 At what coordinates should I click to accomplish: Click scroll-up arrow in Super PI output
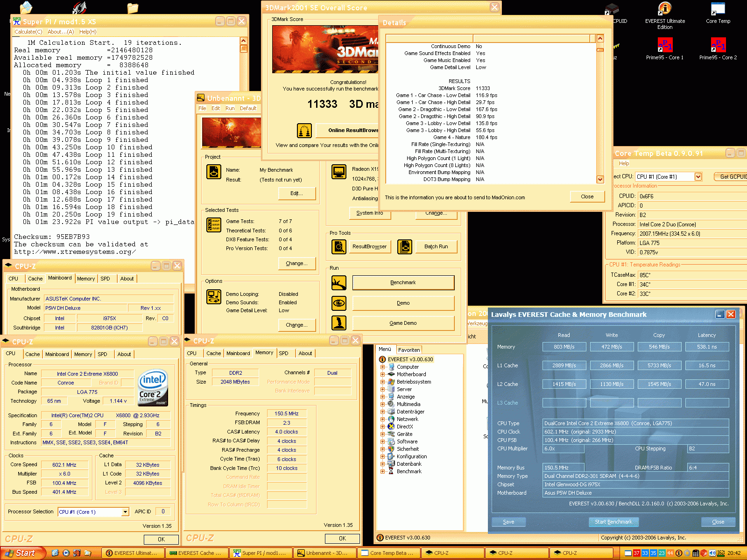point(243,41)
